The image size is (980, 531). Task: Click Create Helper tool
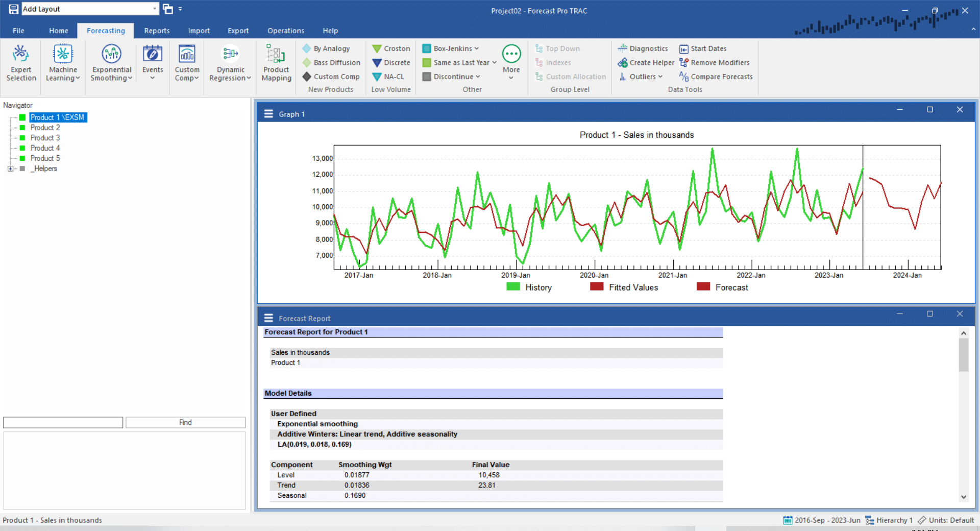point(646,62)
